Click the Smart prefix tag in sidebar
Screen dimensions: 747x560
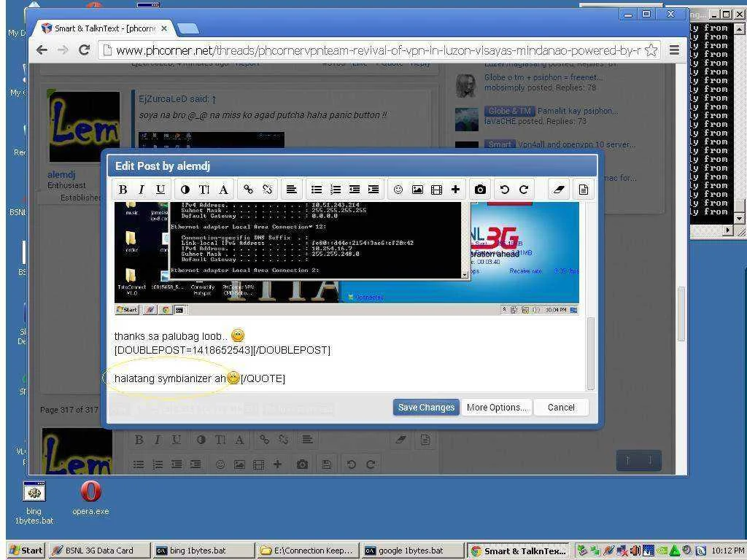[499, 144]
